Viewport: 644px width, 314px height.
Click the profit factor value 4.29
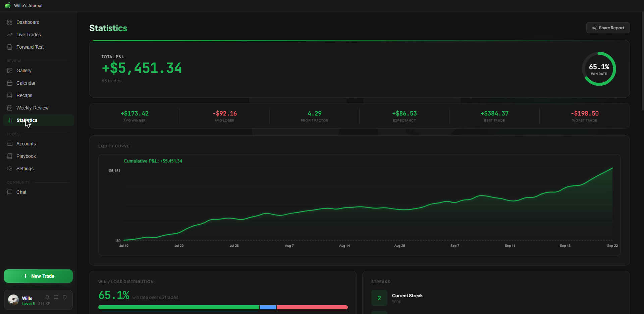(x=315, y=114)
